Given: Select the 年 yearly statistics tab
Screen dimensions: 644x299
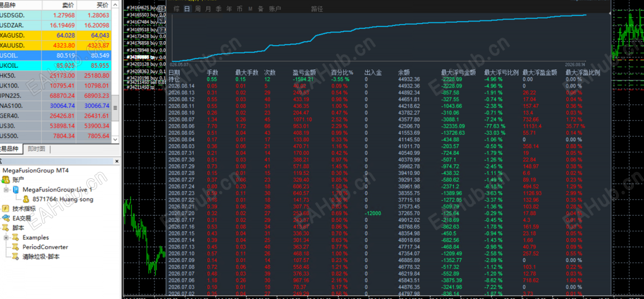Looking at the screenshot, I should coord(229,9).
